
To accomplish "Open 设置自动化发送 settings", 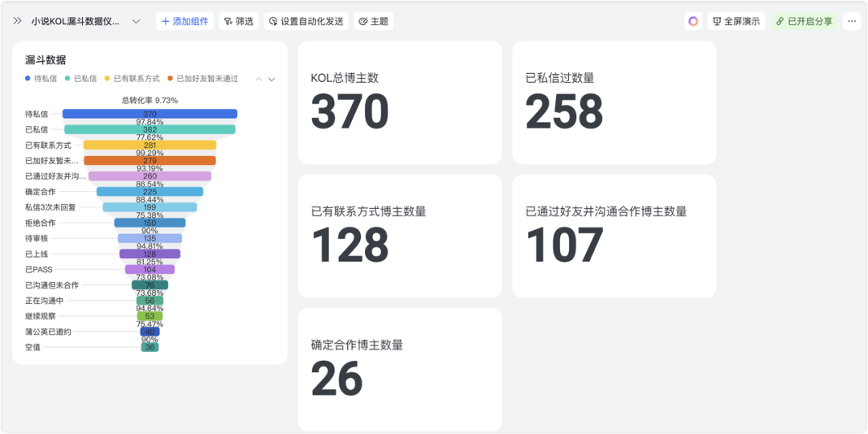I will coord(306,22).
